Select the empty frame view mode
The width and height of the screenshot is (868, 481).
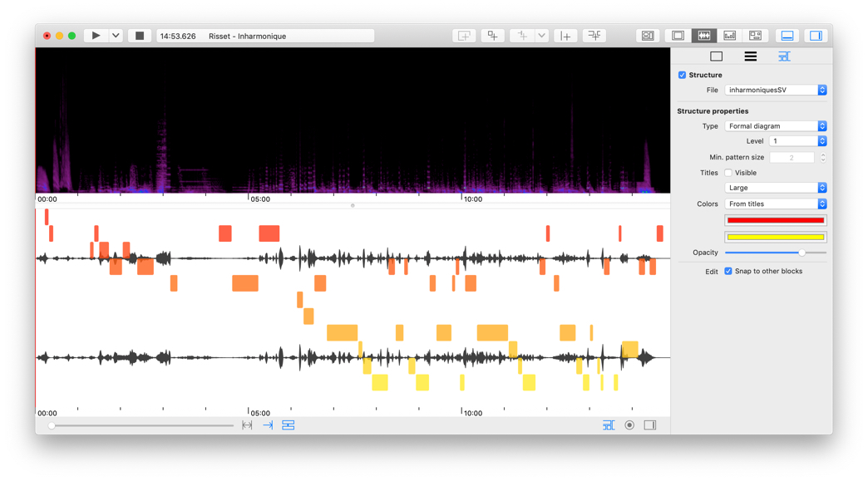(678, 36)
